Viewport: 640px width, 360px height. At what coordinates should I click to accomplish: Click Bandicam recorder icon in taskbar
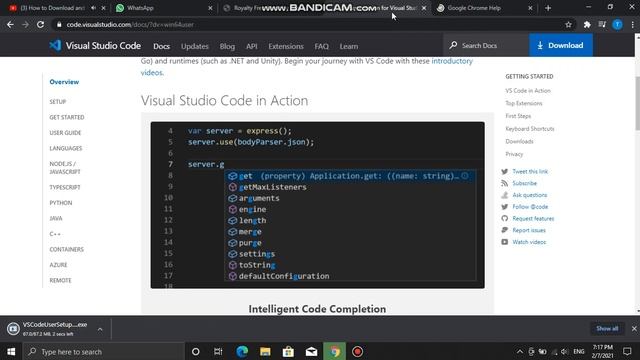(358, 351)
